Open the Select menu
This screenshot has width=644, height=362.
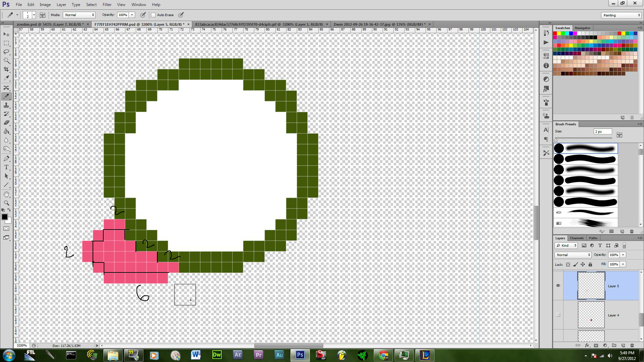pos(91,5)
